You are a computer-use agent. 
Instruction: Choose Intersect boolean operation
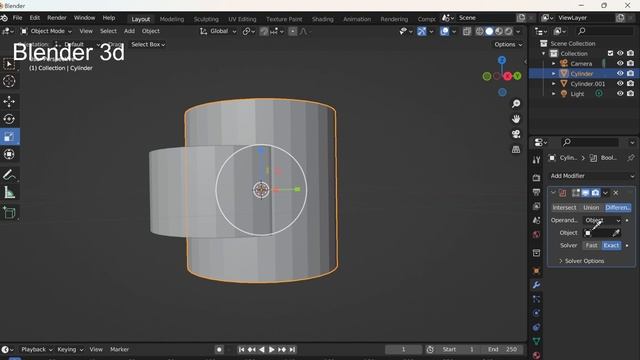pos(564,208)
